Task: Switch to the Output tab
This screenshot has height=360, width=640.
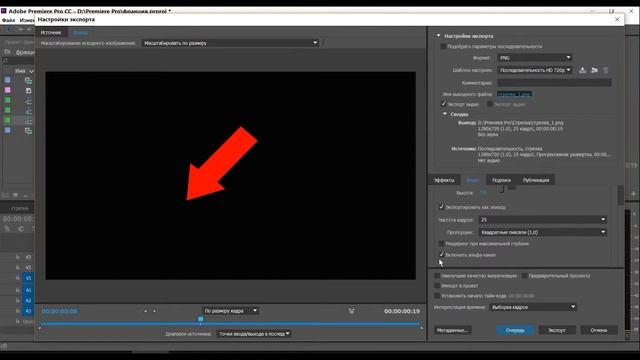Action: 80,32
